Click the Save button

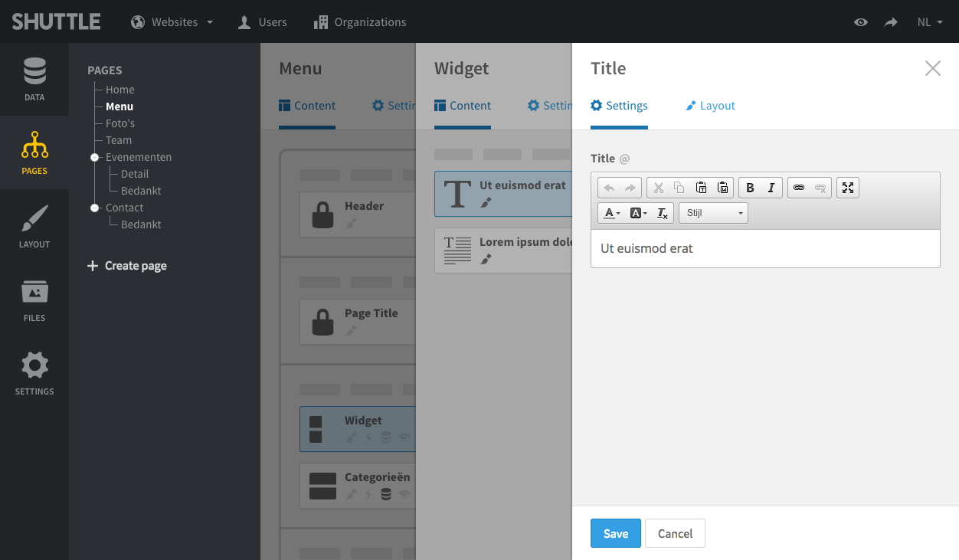[615, 534]
